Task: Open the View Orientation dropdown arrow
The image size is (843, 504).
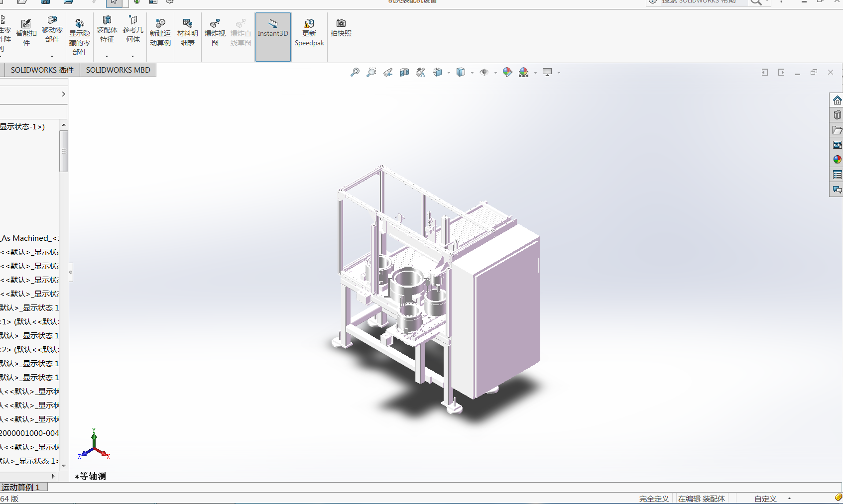Action: point(449,73)
